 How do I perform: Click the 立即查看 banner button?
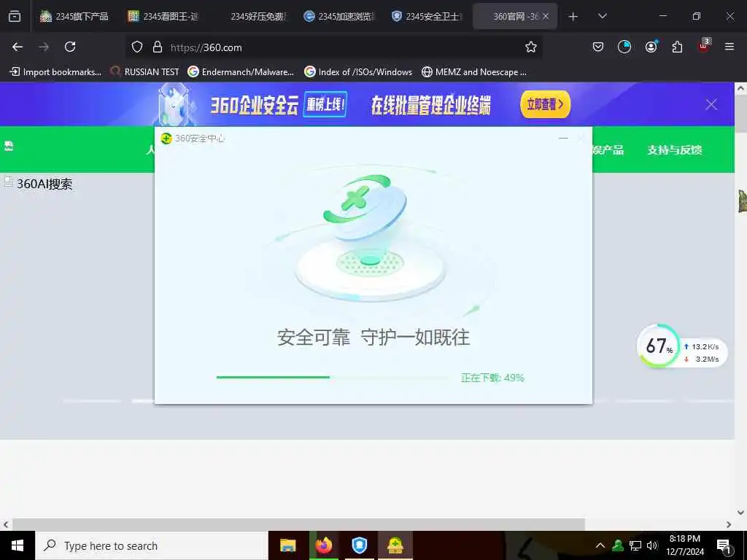coord(545,104)
